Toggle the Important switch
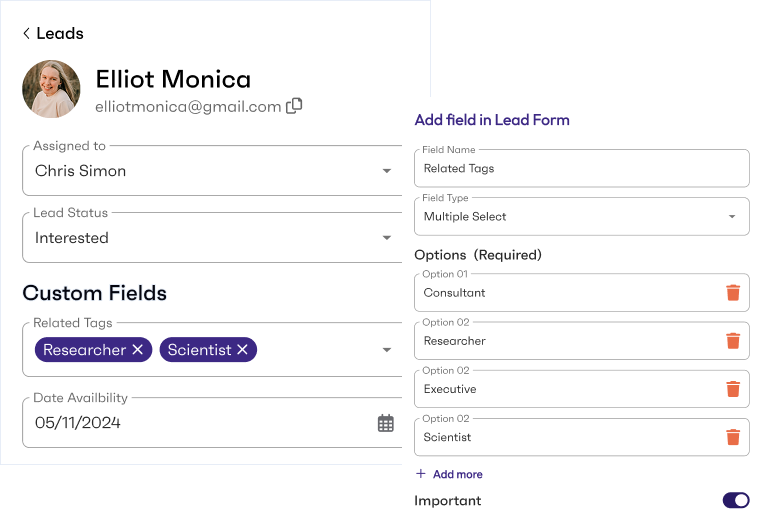Image resolution: width=762 pixels, height=521 pixels. coord(735,500)
